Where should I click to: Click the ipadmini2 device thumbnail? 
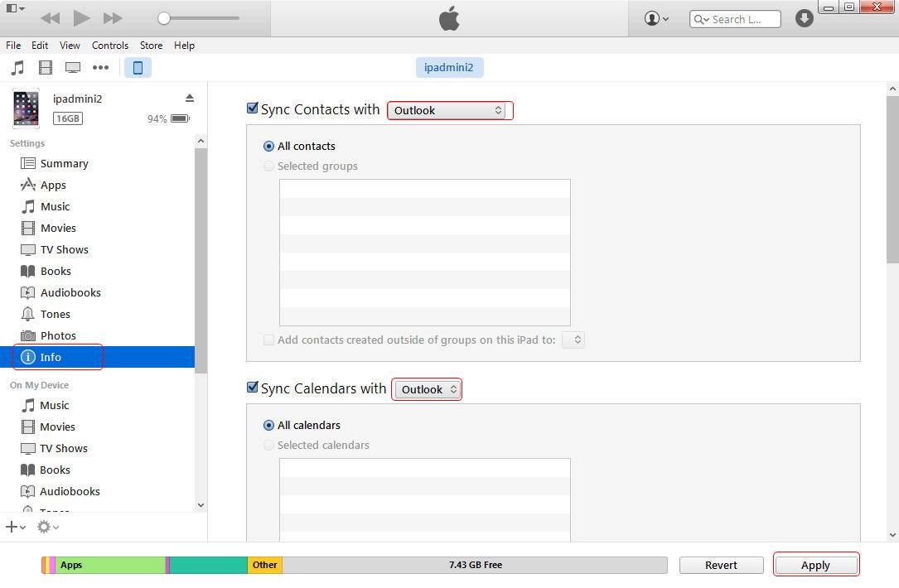coord(26,108)
